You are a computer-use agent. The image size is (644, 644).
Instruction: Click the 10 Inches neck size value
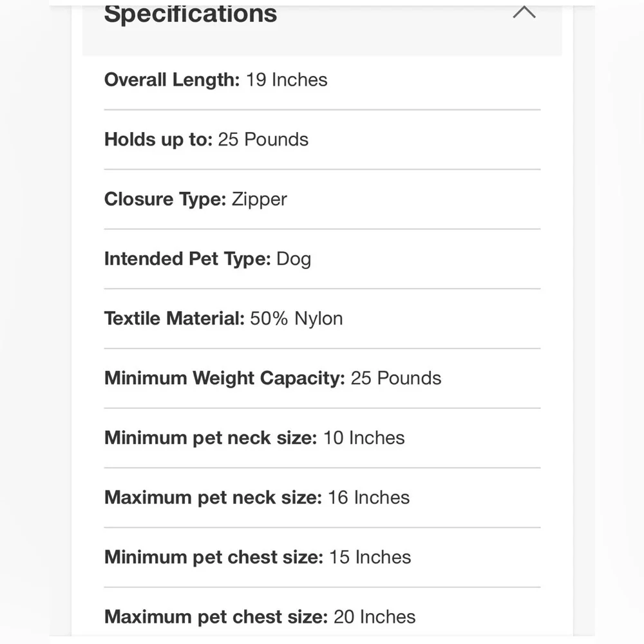[x=365, y=438]
